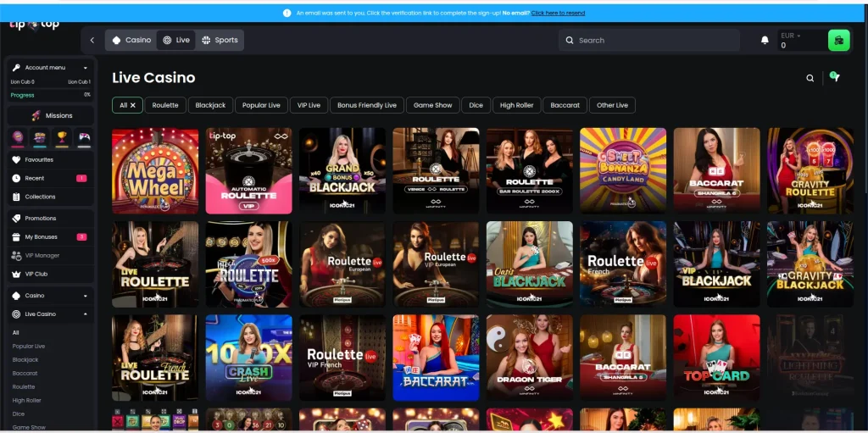
Task: Filter by Blackjack category chip
Action: [x=210, y=105]
